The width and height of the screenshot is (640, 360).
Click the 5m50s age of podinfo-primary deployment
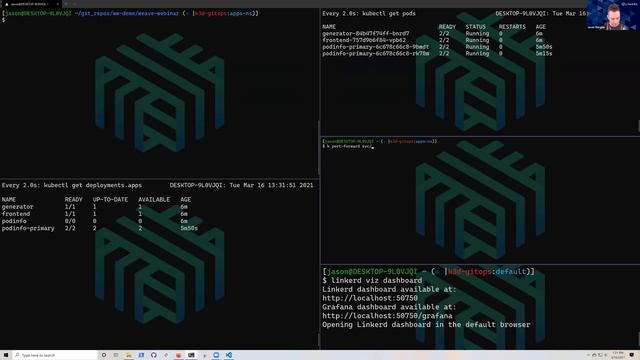click(x=189, y=229)
